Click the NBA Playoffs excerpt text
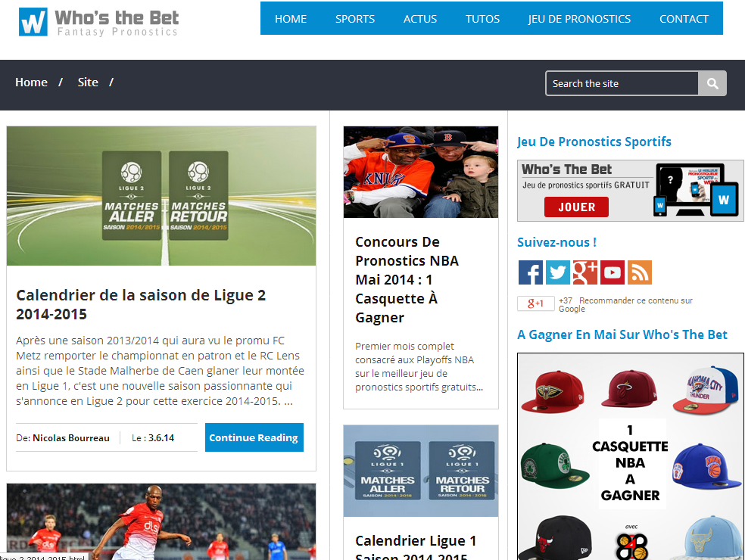The width and height of the screenshot is (745, 560). (419, 366)
